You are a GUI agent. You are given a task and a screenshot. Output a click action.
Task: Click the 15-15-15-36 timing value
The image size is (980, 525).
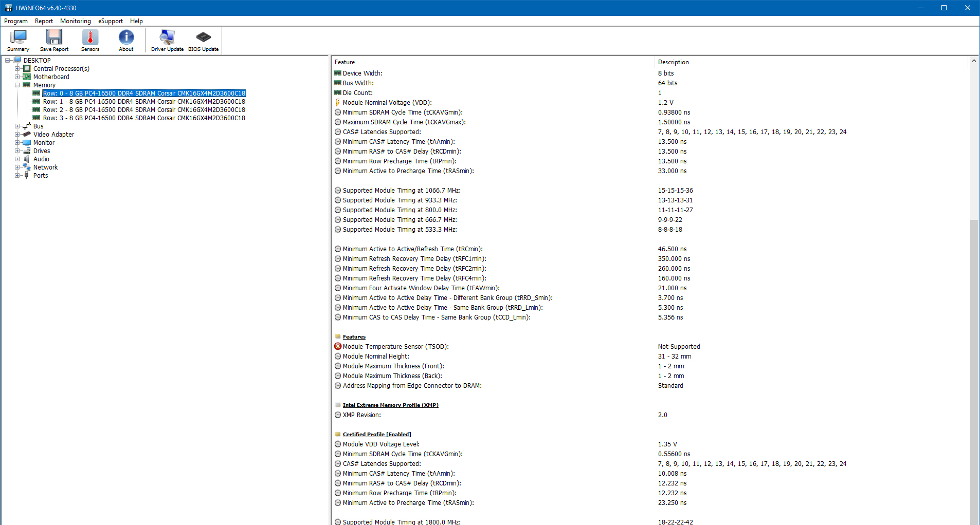tap(675, 190)
